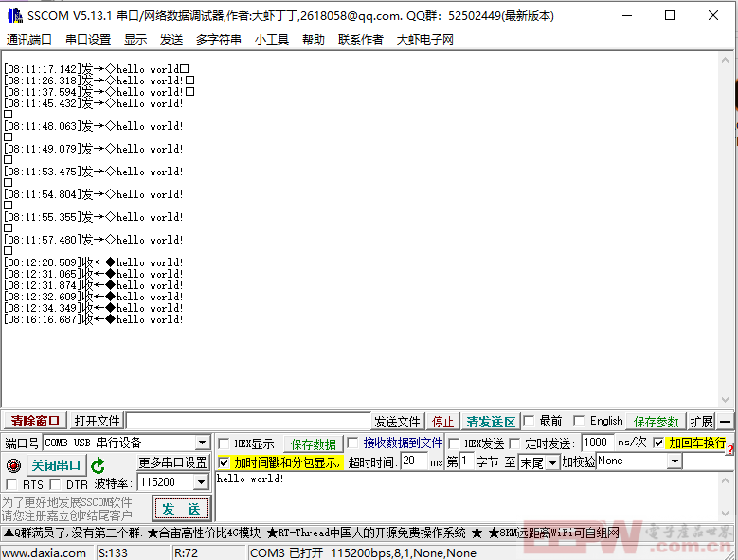Click the SSCOM application icon in title bar
738x560 pixels.
15,15
